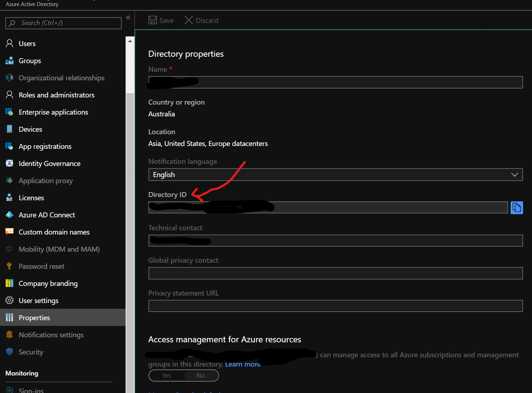This screenshot has height=393, width=532.
Task: Click inside the Global privacy contact field
Action: (x=335, y=273)
